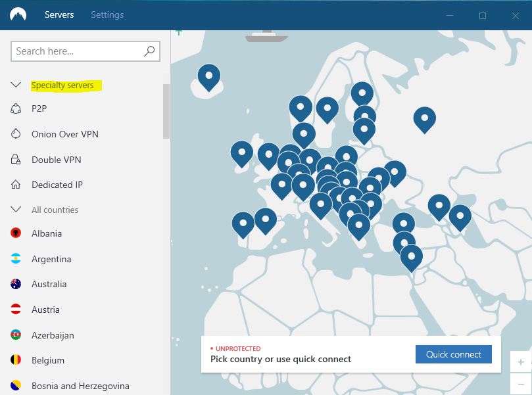Click the Onion Over VPN icon
The height and width of the screenshot is (395, 532).
pos(16,134)
